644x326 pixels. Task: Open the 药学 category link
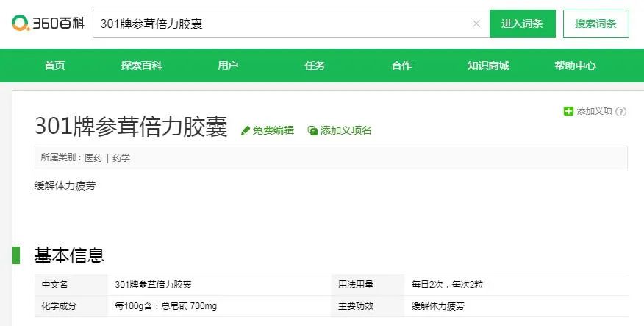pyautogui.click(x=121, y=158)
